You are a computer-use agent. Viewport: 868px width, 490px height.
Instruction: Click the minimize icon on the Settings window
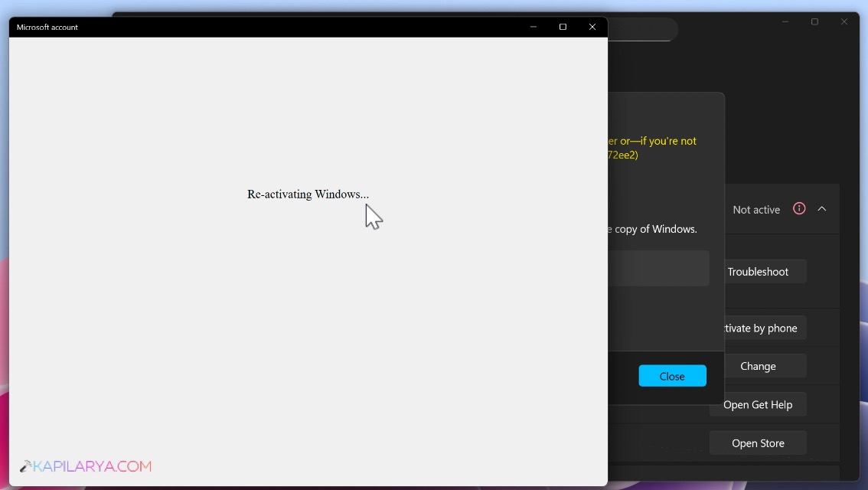[x=785, y=21]
